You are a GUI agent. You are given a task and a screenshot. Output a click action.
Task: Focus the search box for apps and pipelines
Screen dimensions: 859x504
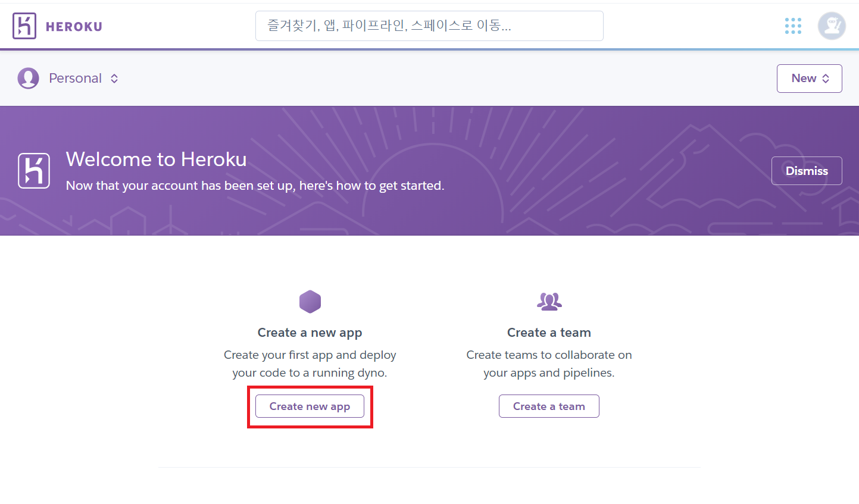coord(429,26)
